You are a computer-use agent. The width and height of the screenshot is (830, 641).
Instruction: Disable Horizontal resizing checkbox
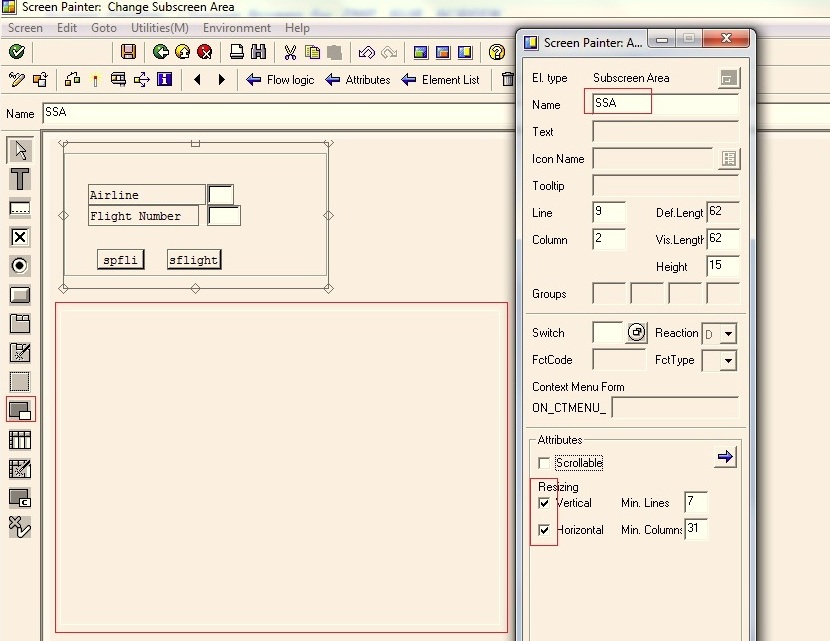[545, 531]
